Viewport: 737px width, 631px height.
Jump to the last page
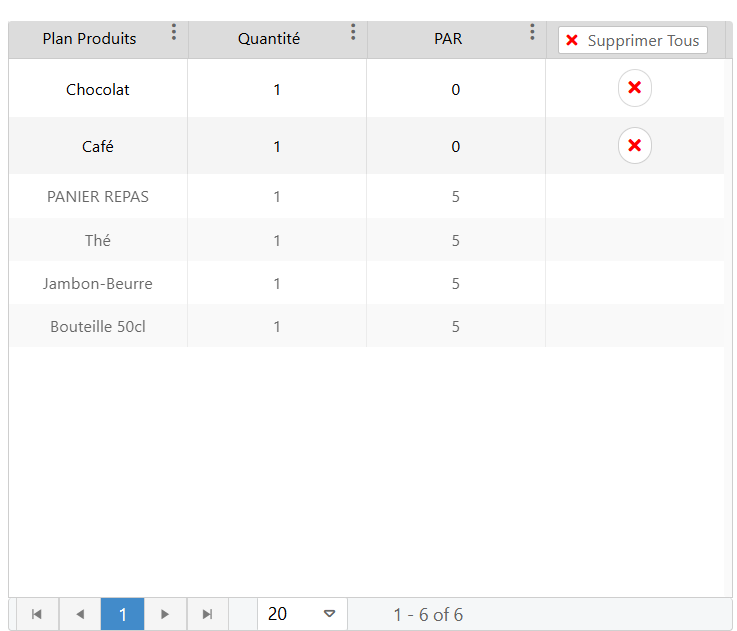pyautogui.click(x=208, y=614)
